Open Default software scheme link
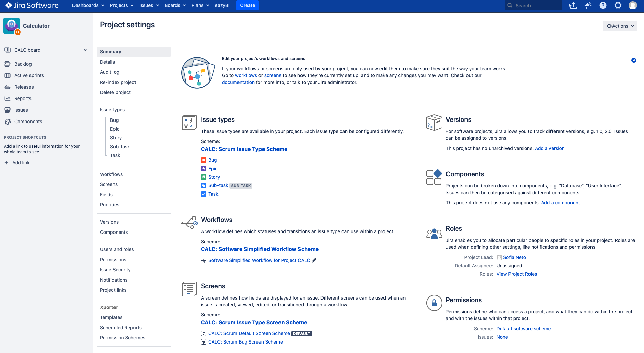 [523, 329]
